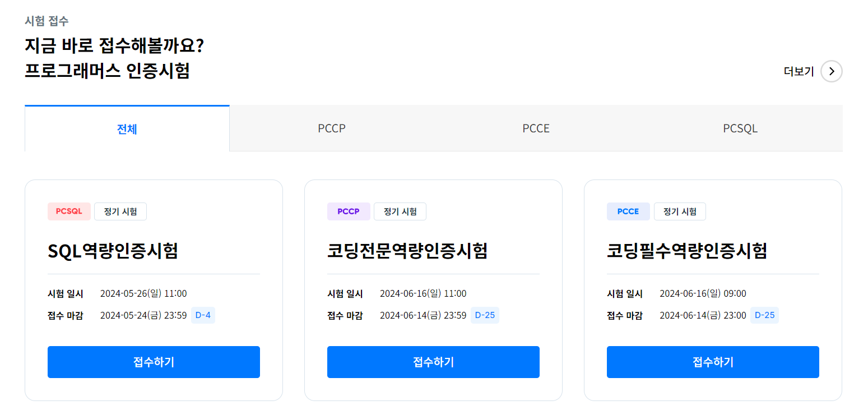Image resolution: width=868 pixels, height=419 pixels.
Task: Click D-25 badge on 코딩필수역량인증시험 card
Action: click(x=764, y=315)
